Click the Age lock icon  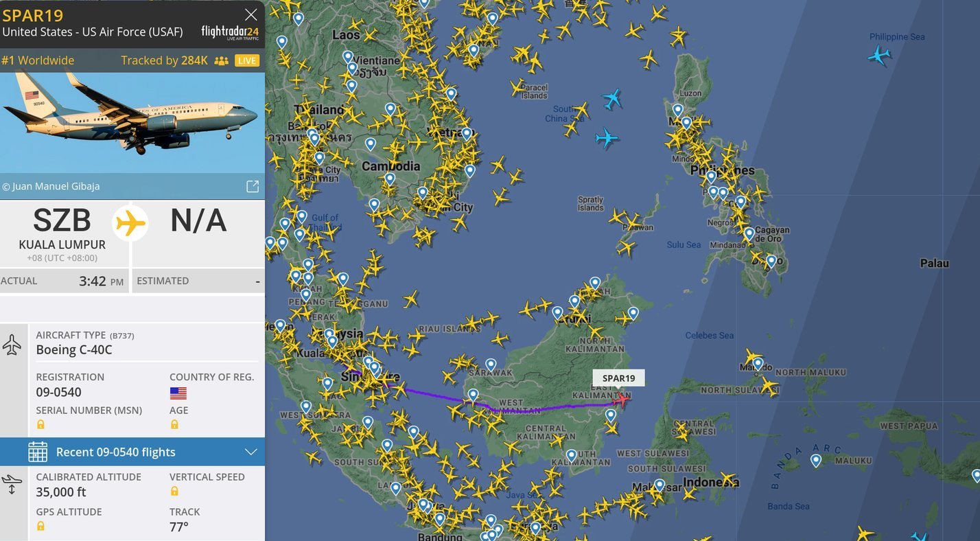point(174,424)
